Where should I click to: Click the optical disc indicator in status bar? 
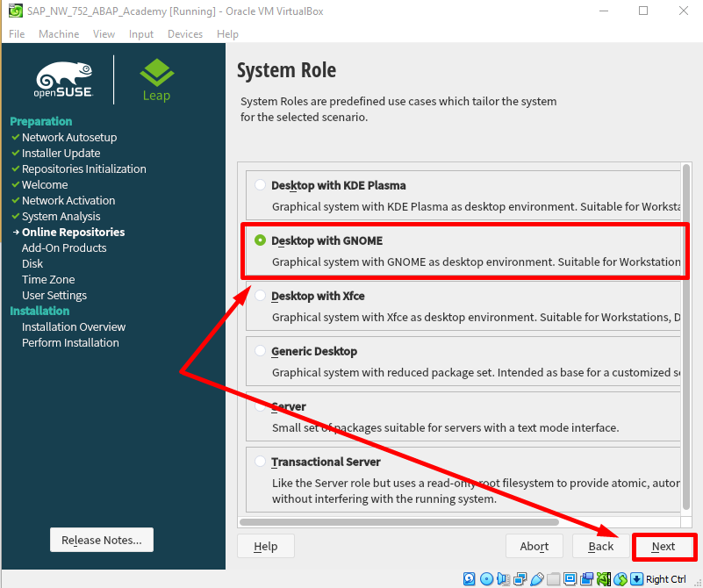[486, 579]
